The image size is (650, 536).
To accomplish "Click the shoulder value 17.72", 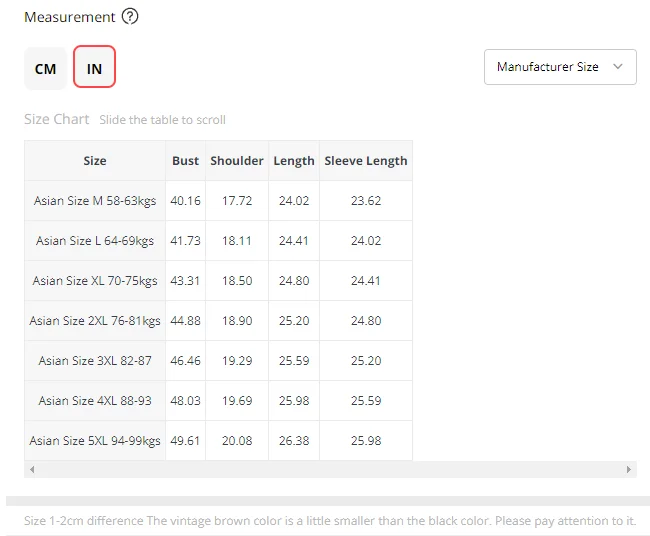I will pos(237,201).
